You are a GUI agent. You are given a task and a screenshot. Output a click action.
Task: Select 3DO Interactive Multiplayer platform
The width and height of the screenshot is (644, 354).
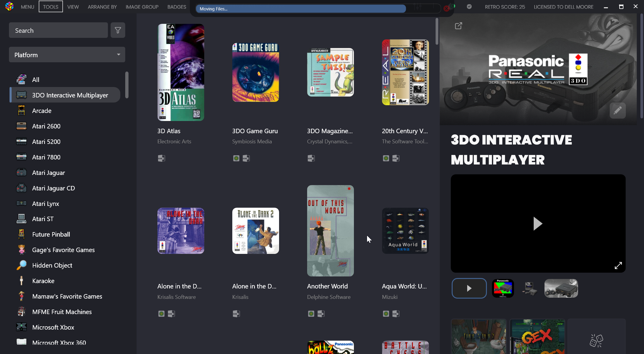pyautogui.click(x=65, y=95)
